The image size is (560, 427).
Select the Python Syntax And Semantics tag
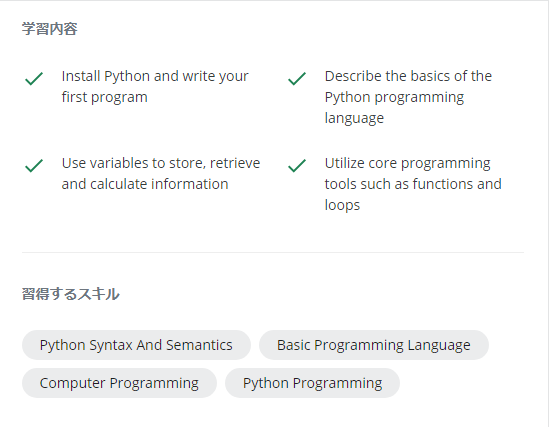click(x=136, y=345)
